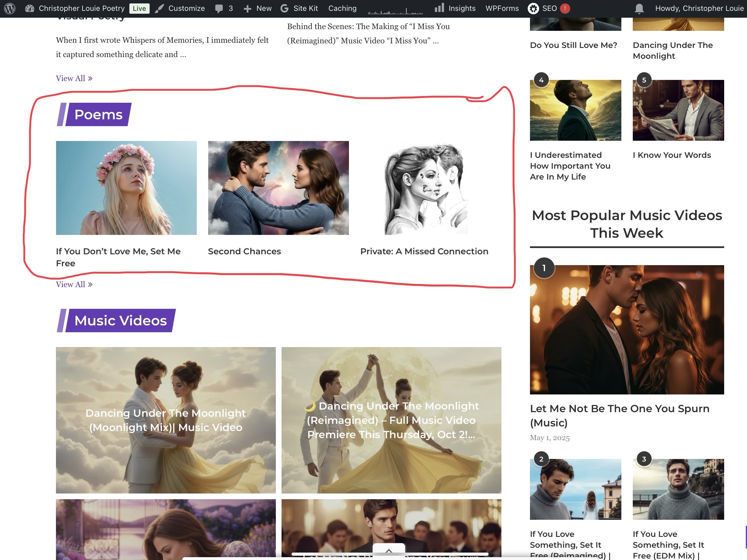Click the SEO gear icon
The height and width of the screenshot is (560, 747).
[x=533, y=9]
